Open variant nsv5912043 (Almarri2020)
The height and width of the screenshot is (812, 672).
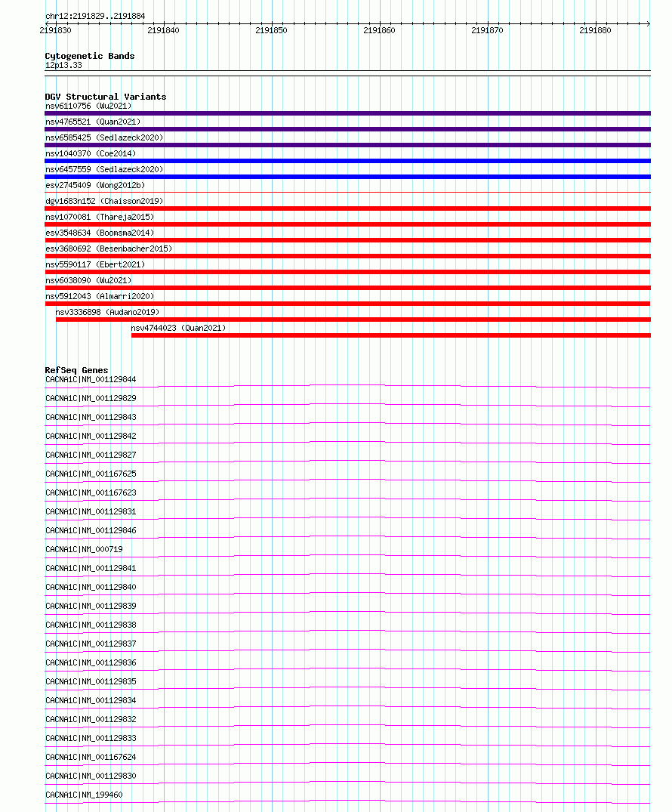100,296
